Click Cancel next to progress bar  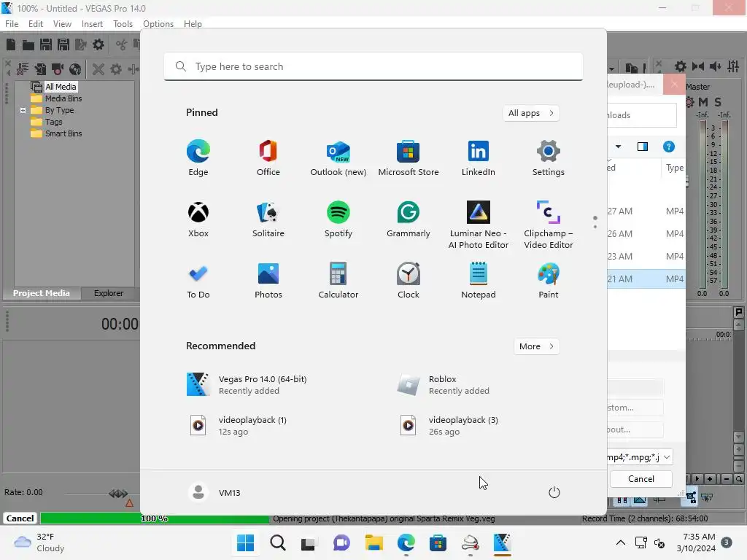coord(20,518)
